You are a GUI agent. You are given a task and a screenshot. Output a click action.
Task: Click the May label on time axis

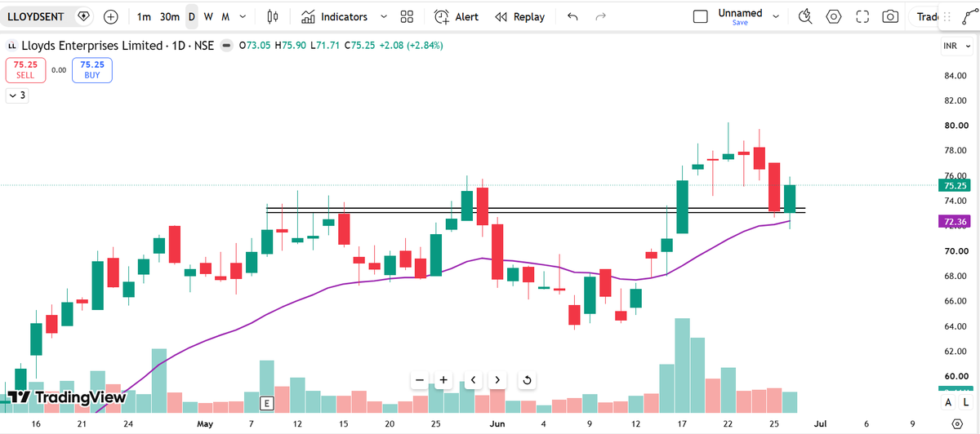[205, 424]
